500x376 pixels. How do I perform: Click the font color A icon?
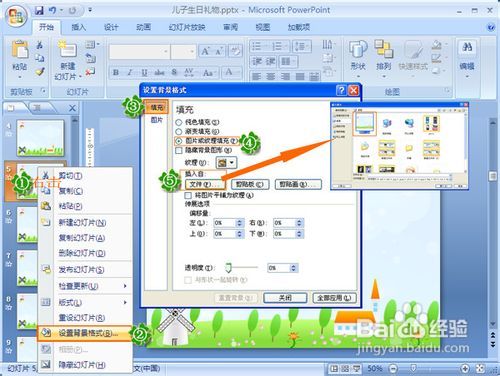[229, 72]
